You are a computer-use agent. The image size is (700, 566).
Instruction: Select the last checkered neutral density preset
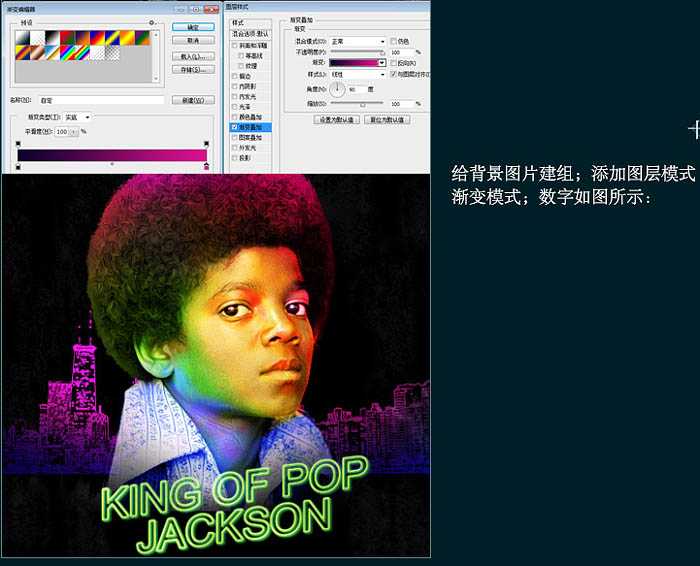112,53
